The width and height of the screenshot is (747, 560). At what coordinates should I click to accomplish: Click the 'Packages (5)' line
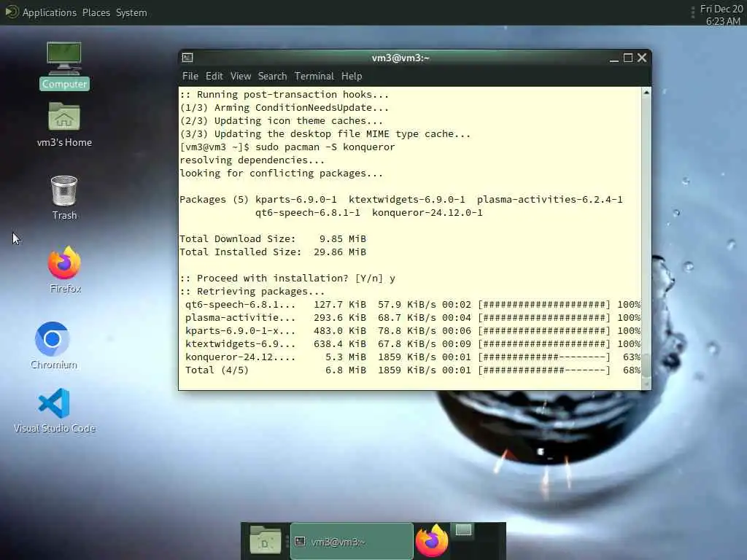(x=401, y=200)
